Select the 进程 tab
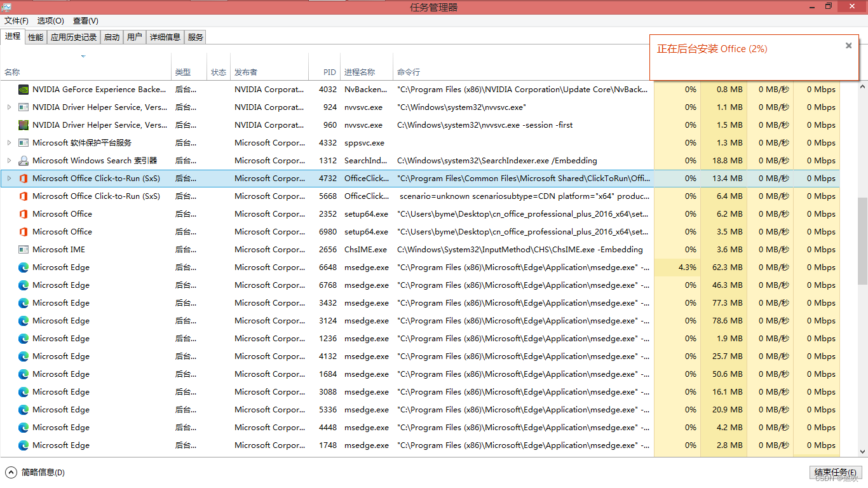Screen dimensions: 868x488 (13, 36)
